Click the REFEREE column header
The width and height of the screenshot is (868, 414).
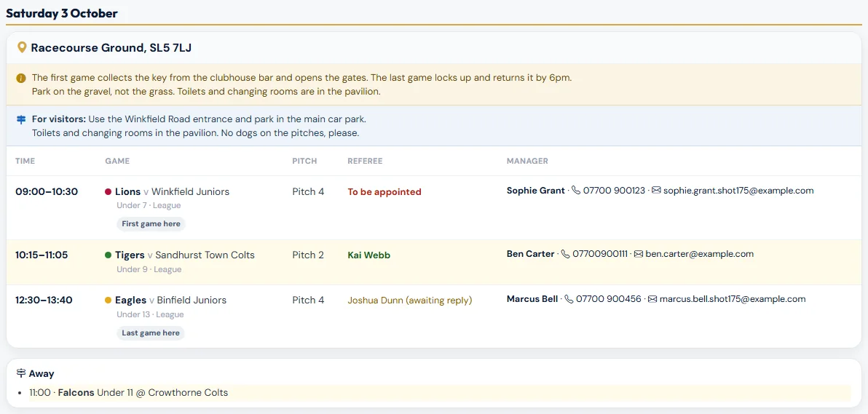[365, 161]
